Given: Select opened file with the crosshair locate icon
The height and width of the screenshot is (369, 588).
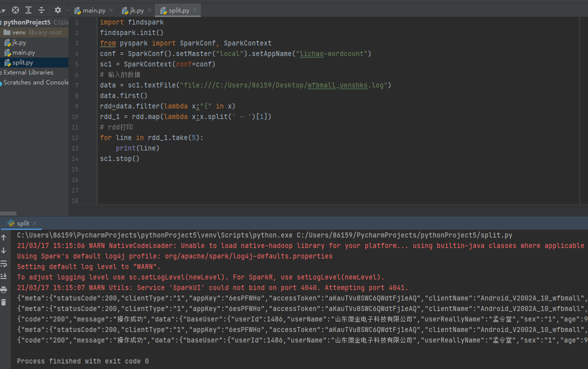Looking at the screenshot, I should point(15,10).
